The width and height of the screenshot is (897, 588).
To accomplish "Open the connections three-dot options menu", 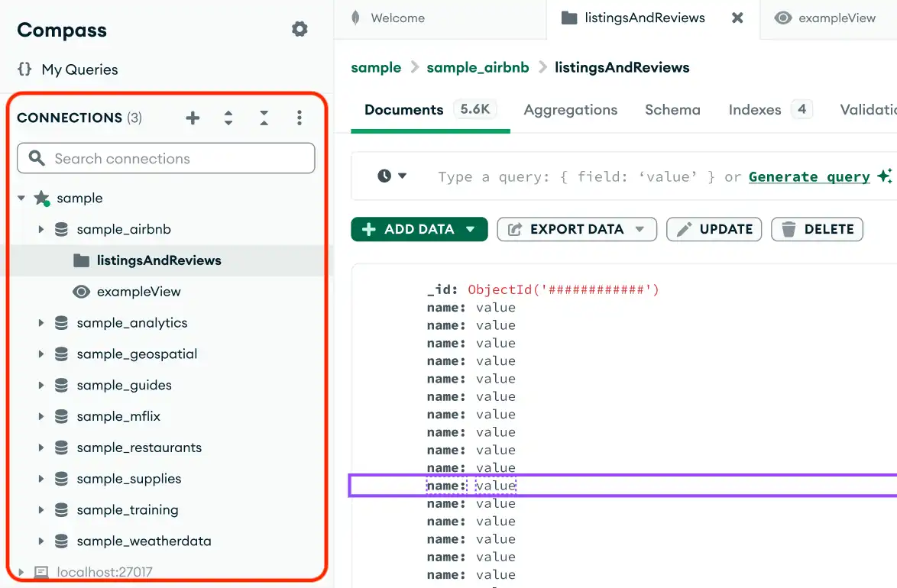I will 300,118.
